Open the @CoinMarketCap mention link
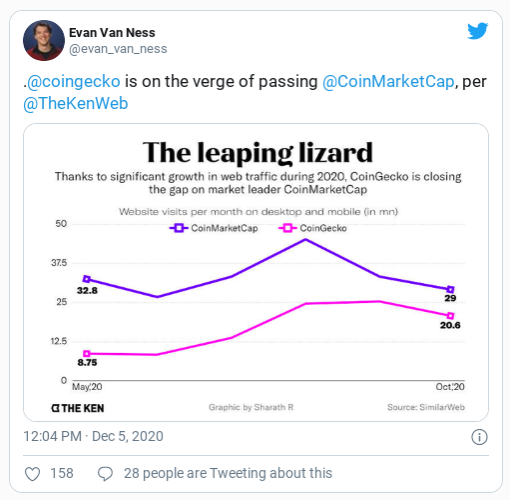 pos(388,81)
